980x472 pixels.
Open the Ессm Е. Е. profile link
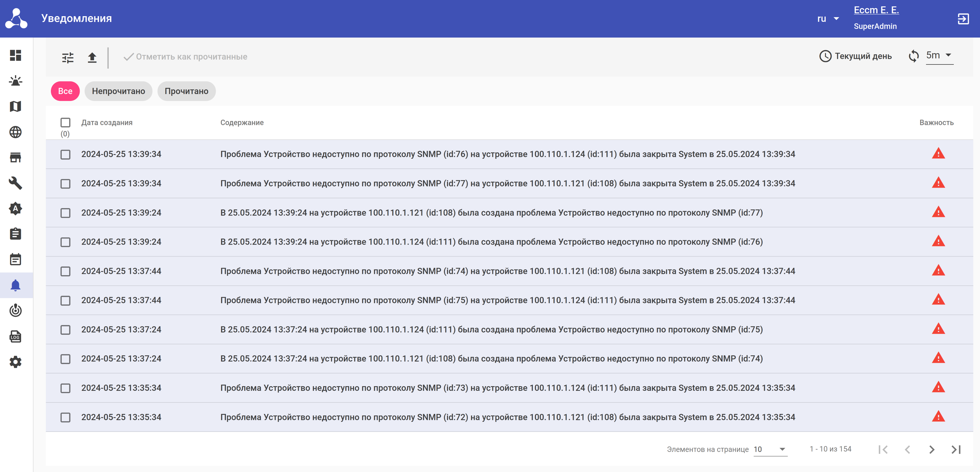coord(876,10)
